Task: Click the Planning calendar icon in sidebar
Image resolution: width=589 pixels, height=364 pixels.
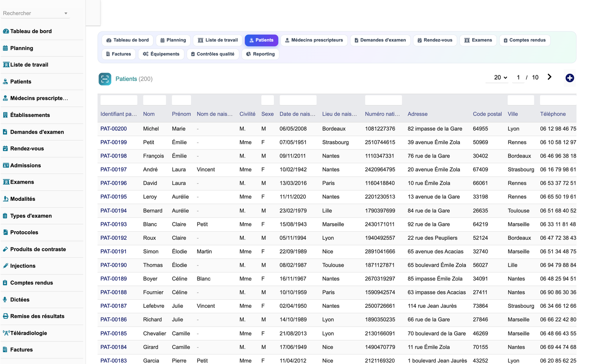Action: tap(5, 48)
